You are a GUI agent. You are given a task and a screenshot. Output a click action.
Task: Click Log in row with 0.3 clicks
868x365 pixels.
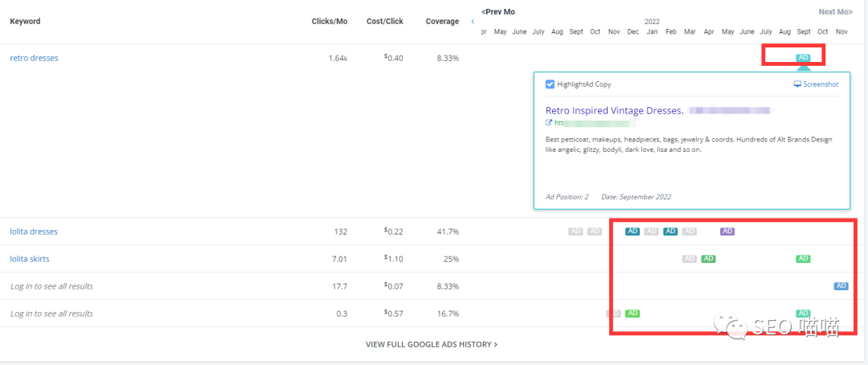click(51, 314)
